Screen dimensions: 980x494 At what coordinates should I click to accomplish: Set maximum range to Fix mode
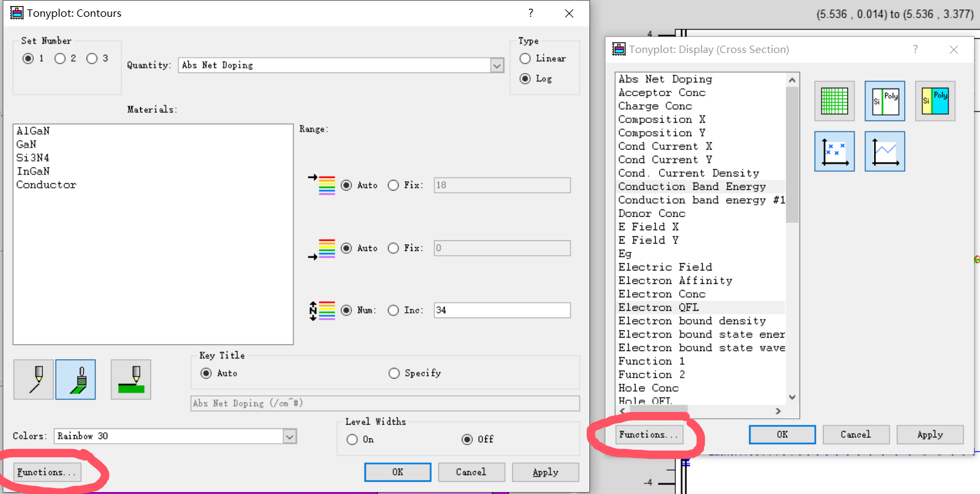pyautogui.click(x=394, y=185)
